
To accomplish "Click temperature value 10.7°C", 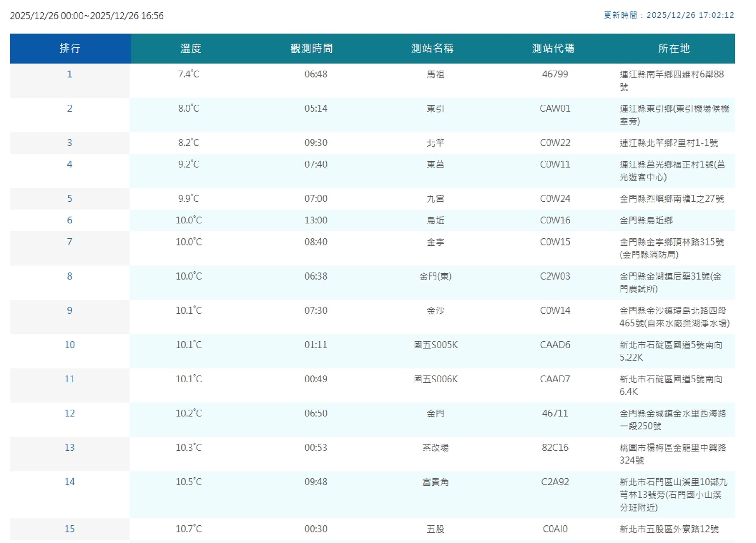I will click(x=189, y=529).
